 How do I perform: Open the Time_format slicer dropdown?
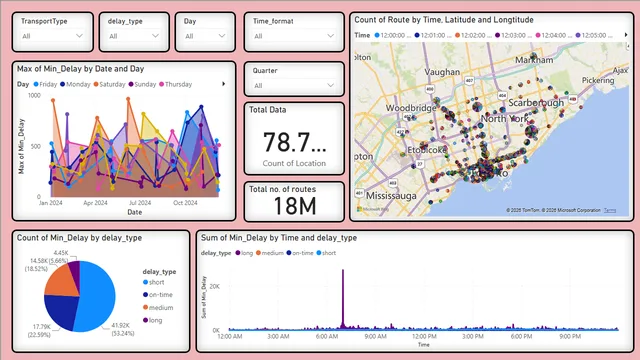pyautogui.click(x=294, y=36)
